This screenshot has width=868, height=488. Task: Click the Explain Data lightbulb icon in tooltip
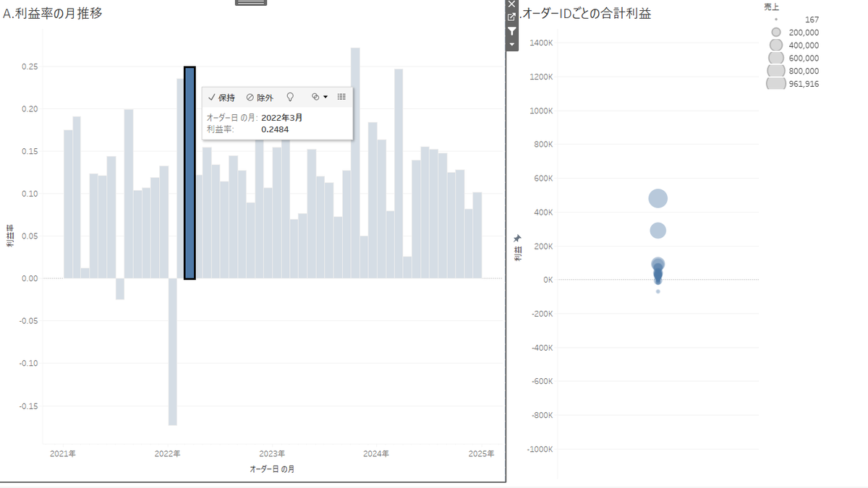291,97
